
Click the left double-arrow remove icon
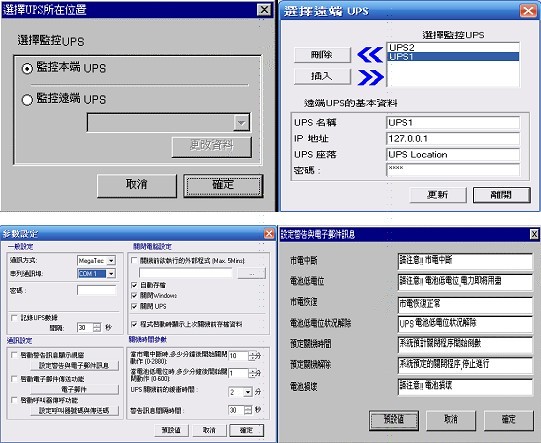coord(370,55)
